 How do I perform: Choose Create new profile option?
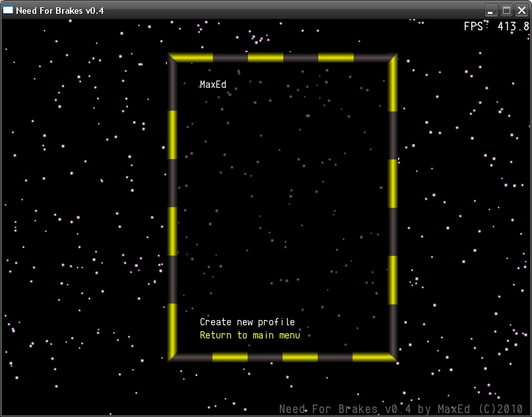[x=248, y=321]
